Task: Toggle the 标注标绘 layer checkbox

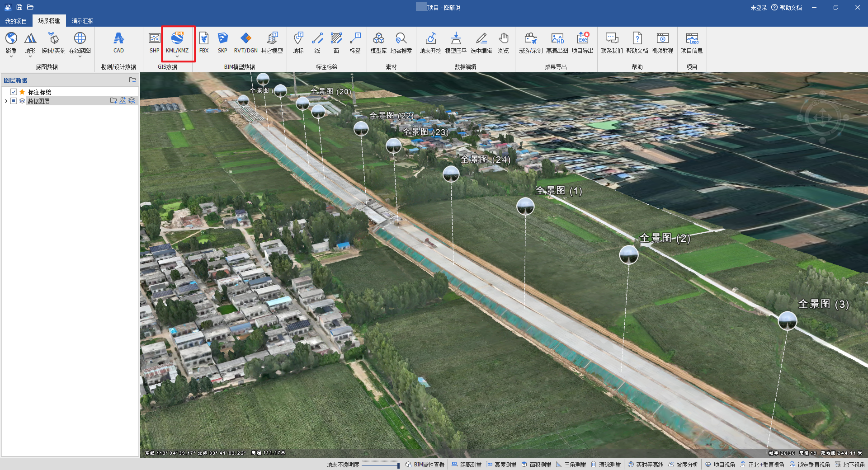Action: (14, 92)
